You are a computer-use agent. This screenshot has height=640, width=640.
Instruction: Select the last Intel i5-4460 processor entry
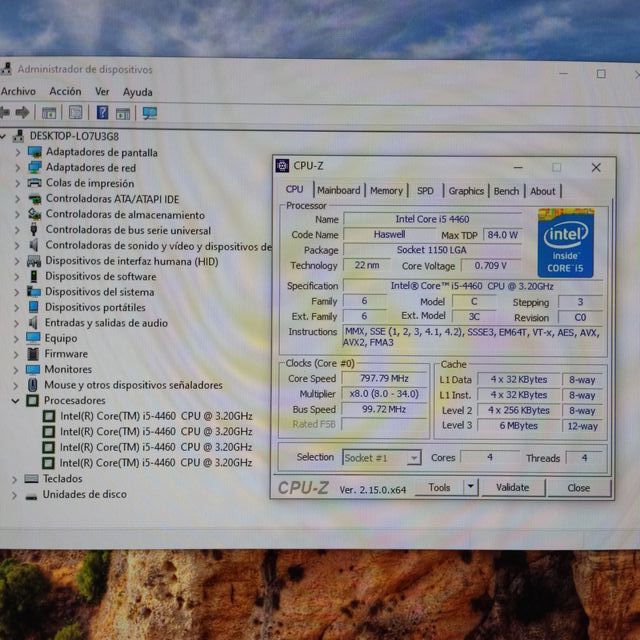coord(156,462)
